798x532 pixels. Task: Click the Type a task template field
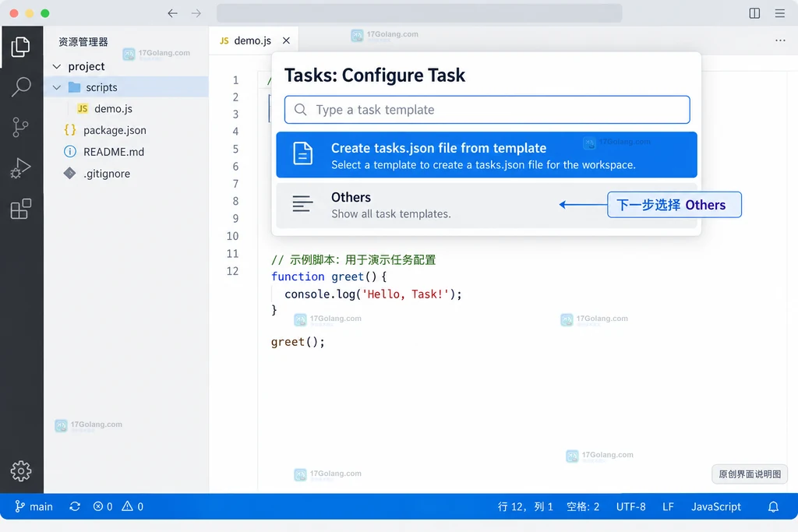[487, 109]
